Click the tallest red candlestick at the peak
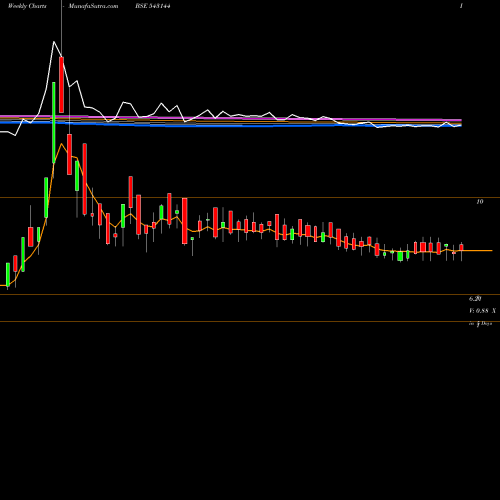 point(61,85)
